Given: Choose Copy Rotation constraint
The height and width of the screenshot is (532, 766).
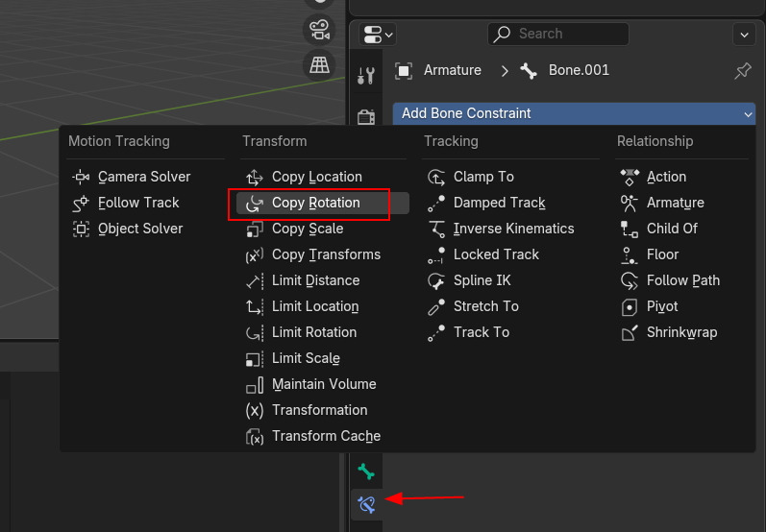Looking at the screenshot, I should click(322, 203).
